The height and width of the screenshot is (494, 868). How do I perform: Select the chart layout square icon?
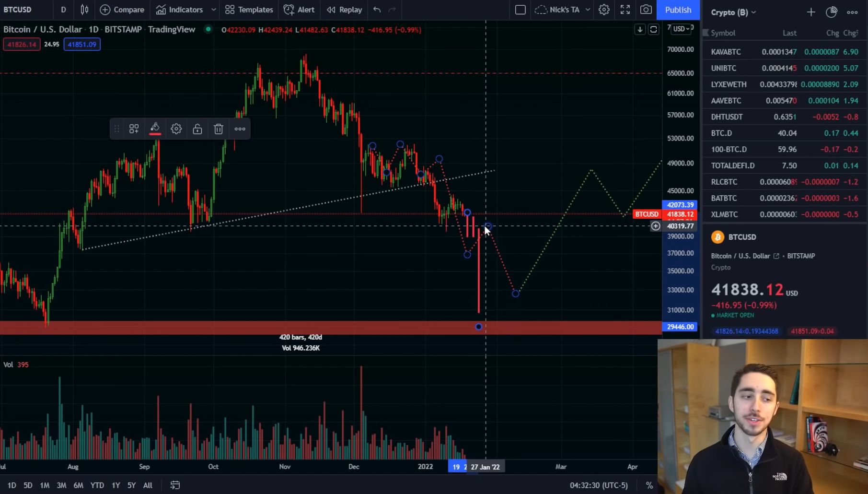(x=520, y=10)
